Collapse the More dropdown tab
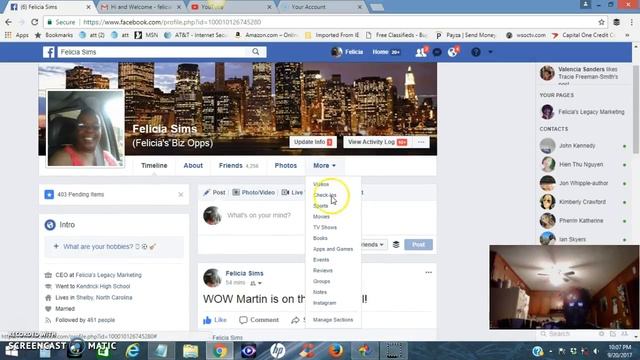The image size is (640, 360). [324, 166]
